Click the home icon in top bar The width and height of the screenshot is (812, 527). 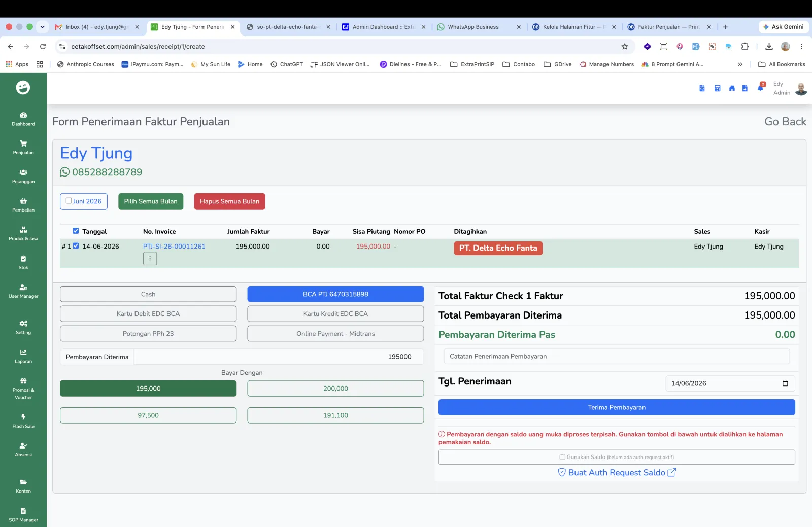click(x=732, y=88)
